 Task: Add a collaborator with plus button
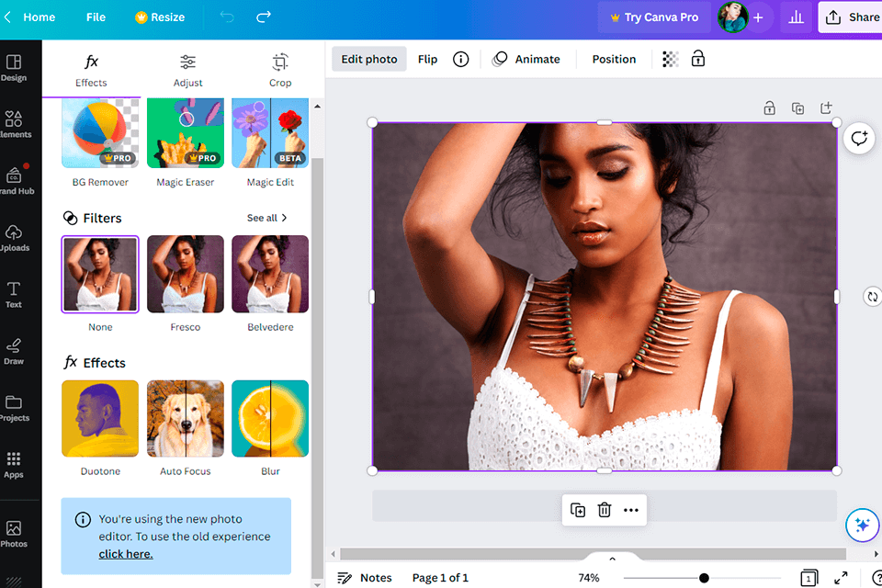(x=758, y=17)
